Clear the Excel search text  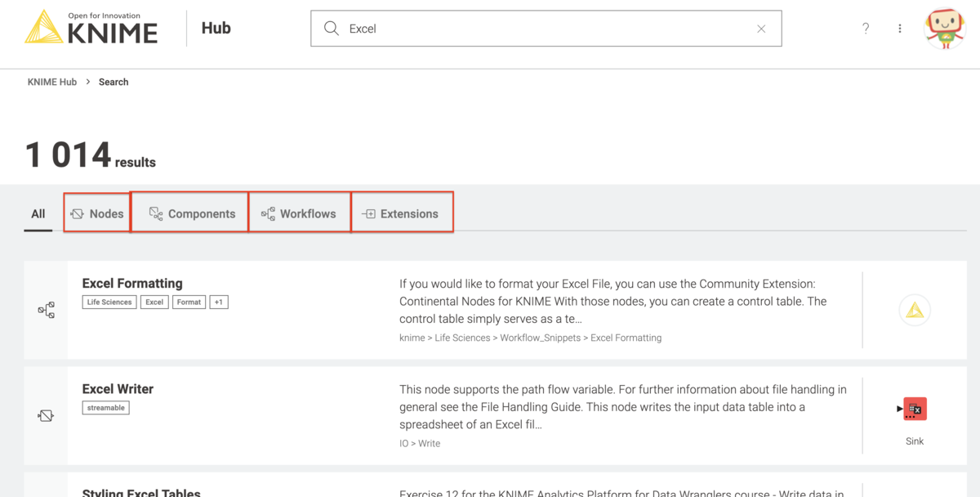click(x=761, y=29)
